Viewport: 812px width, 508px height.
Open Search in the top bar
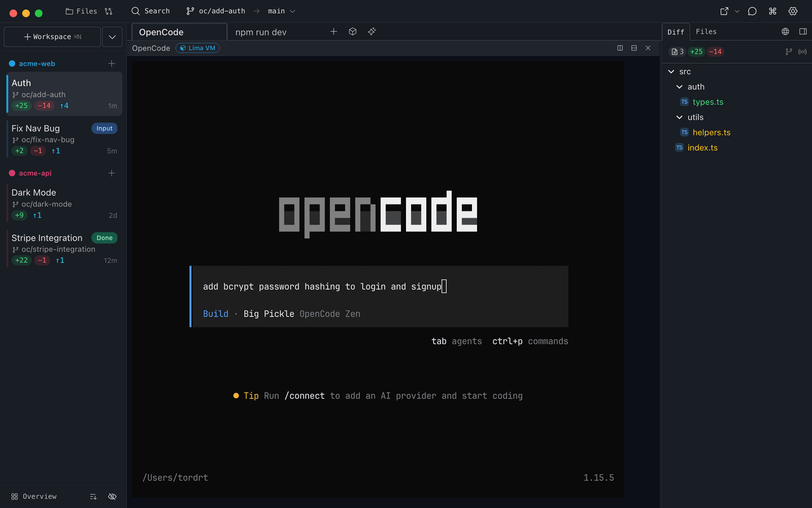tap(150, 11)
